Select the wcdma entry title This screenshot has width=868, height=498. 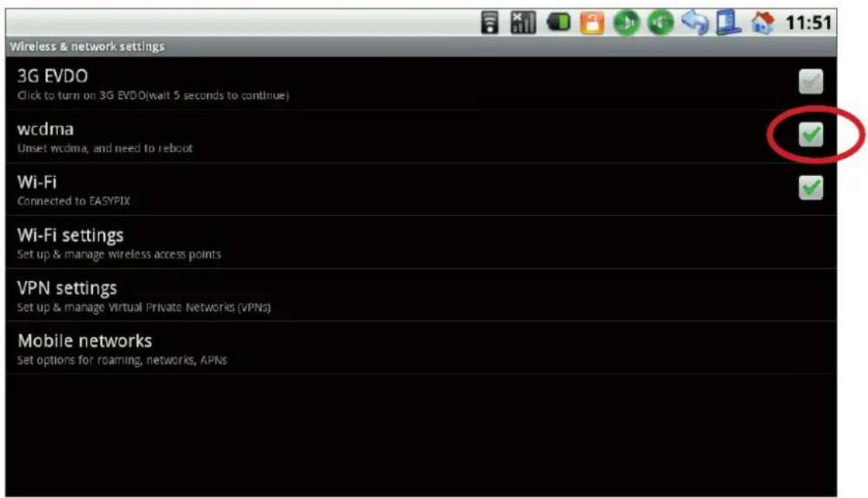pos(46,129)
